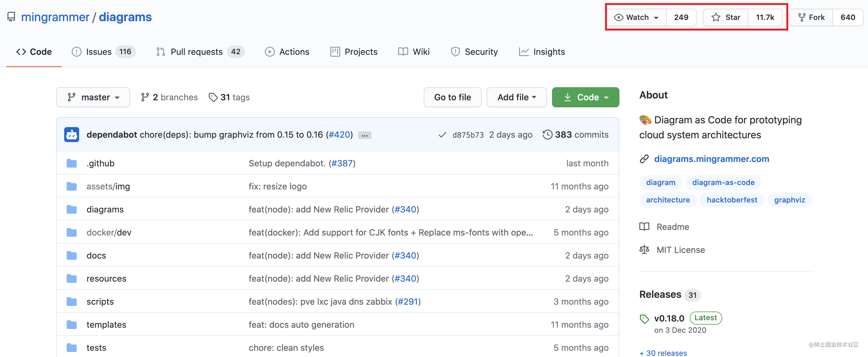Select the graphviz topic tag
The image size is (868, 357).
789,200
